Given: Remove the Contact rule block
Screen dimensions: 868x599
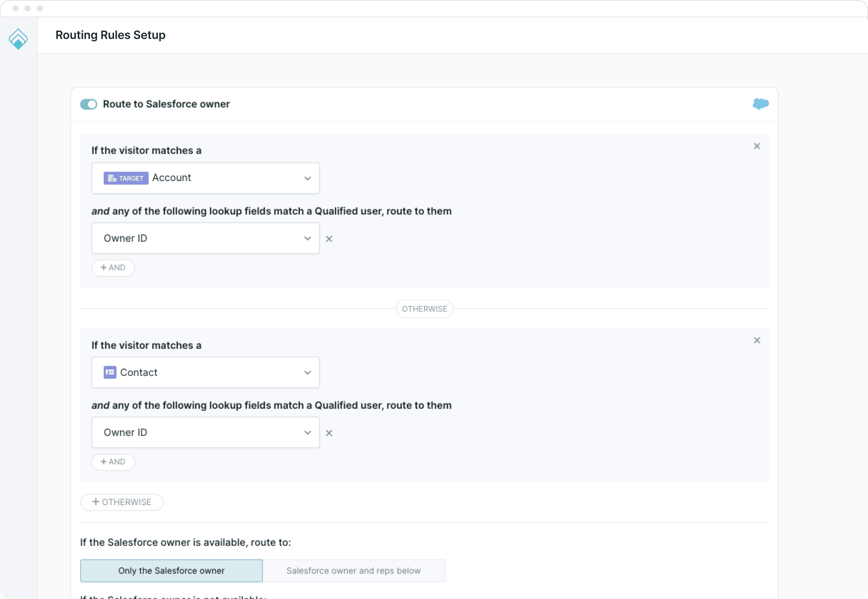Looking at the screenshot, I should pyautogui.click(x=757, y=340).
